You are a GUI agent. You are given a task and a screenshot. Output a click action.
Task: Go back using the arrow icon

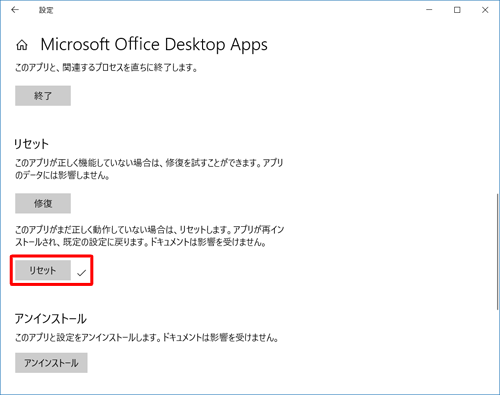click(15, 10)
